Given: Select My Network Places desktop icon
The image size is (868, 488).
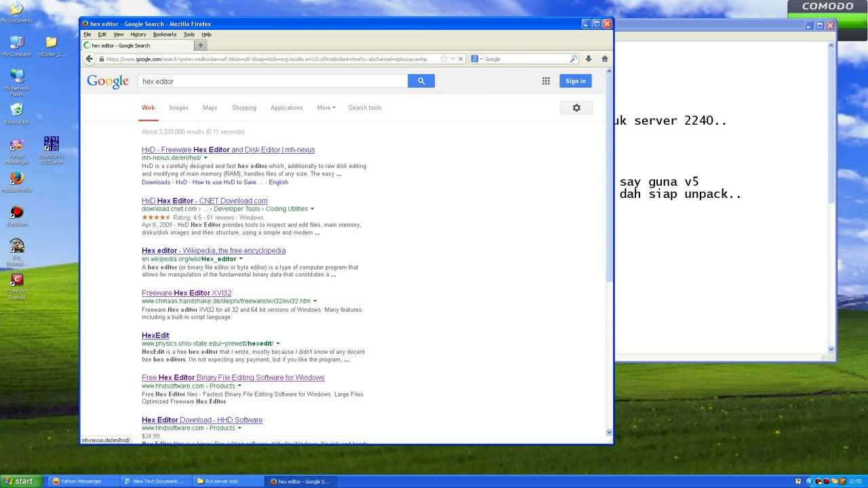Looking at the screenshot, I should point(17,83).
